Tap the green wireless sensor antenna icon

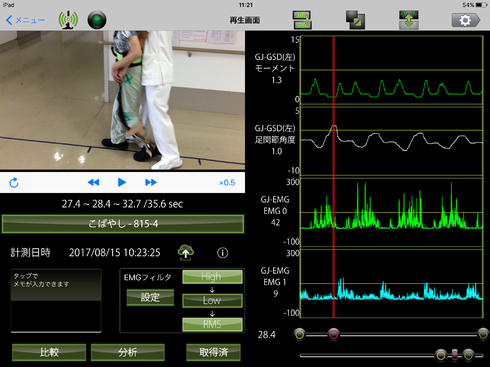[x=68, y=20]
